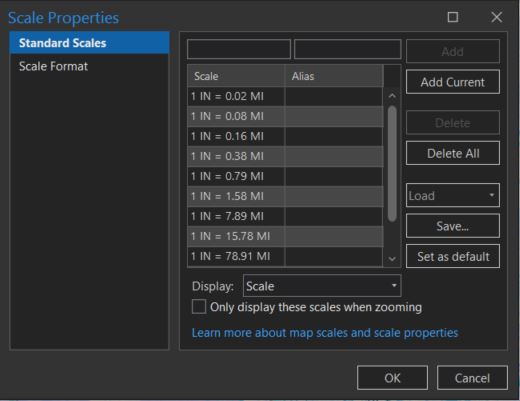520x401 pixels.
Task: Click the Delete All button
Action: click(453, 153)
